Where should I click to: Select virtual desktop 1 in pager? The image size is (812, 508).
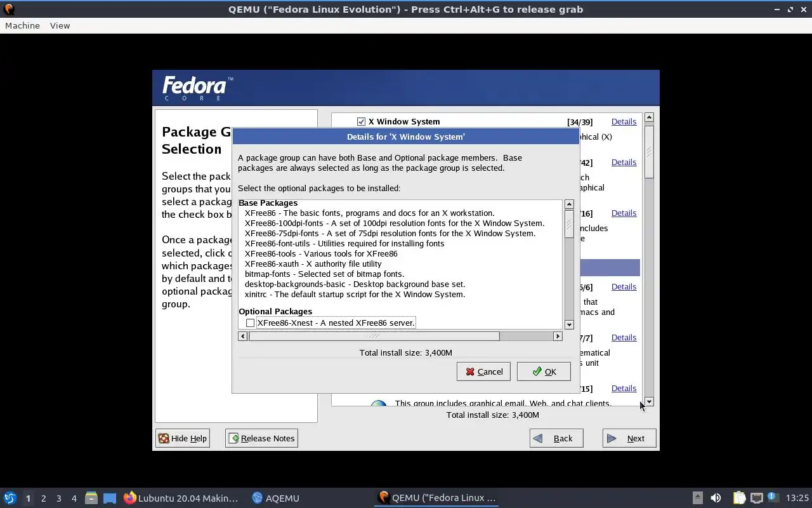[28, 498]
